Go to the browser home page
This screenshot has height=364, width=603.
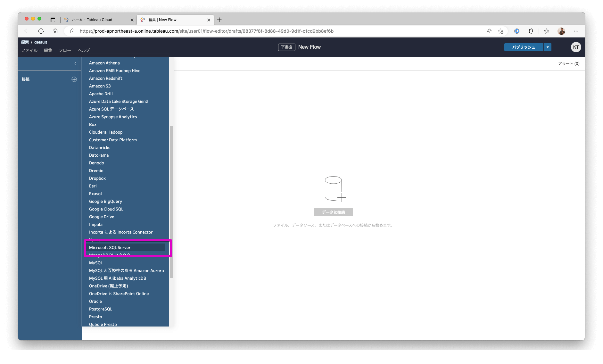tap(55, 31)
